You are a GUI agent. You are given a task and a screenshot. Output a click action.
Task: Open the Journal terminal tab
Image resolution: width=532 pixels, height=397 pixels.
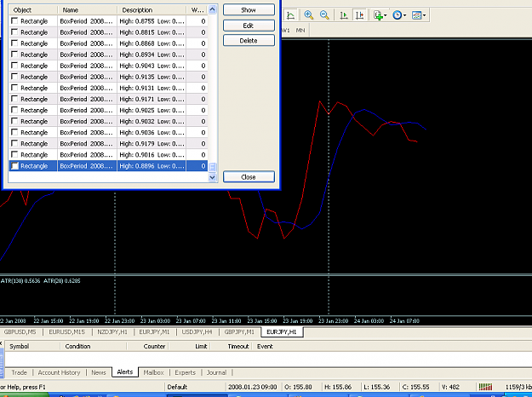click(x=216, y=372)
